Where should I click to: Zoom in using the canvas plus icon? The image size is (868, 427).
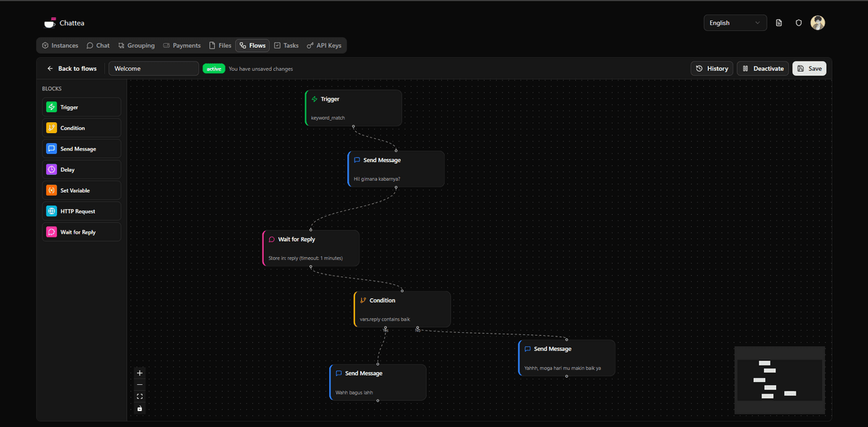pyautogui.click(x=140, y=372)
